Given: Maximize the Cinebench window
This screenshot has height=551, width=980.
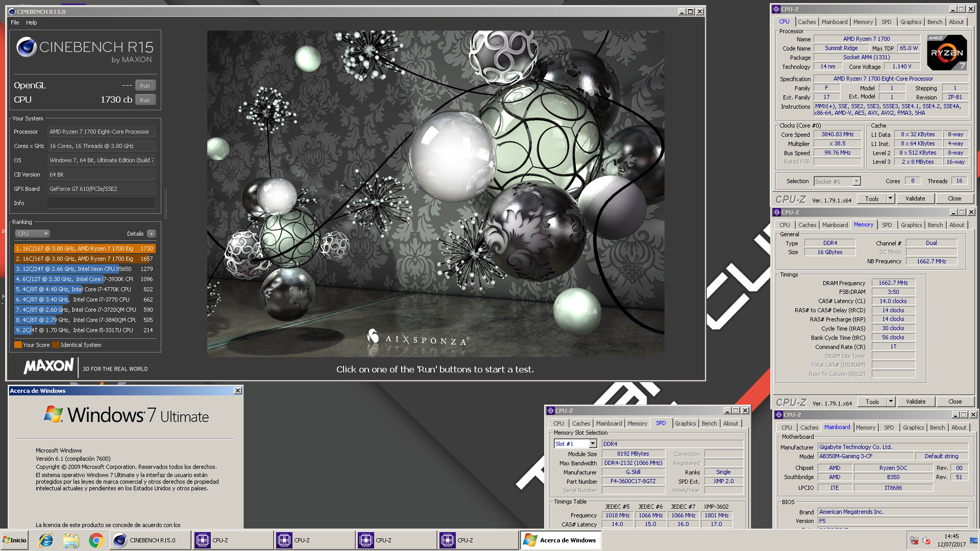Looking at the screenshot, I should (x=691, y=12).
